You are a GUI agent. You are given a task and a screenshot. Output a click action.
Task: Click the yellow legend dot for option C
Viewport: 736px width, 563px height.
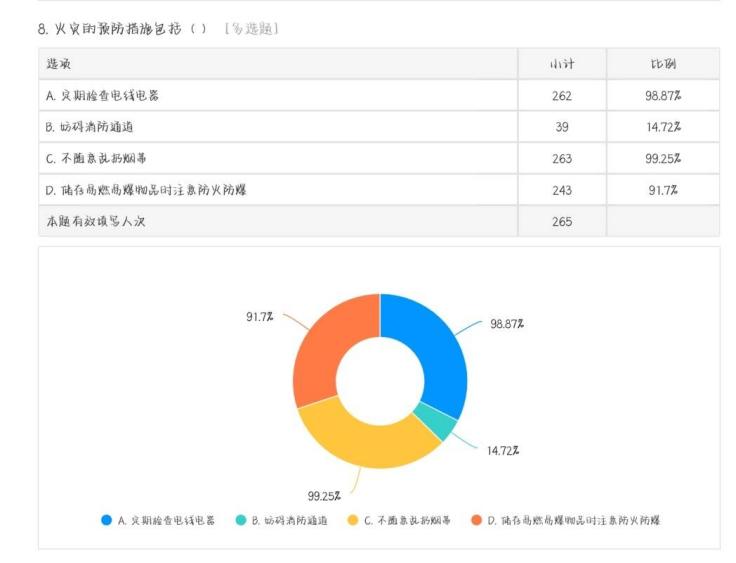[352, 520]
